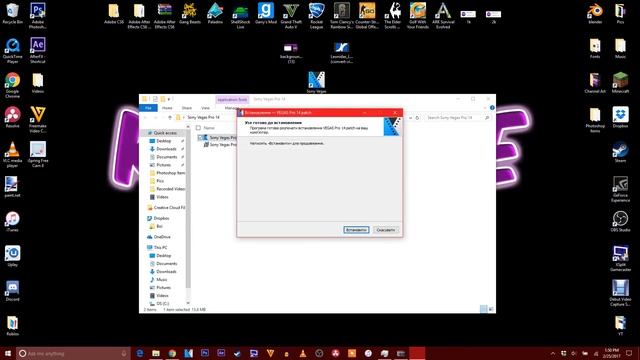640x360 pixels.
Task: Select the Blender desktop icon
Action: coord(595,13)
